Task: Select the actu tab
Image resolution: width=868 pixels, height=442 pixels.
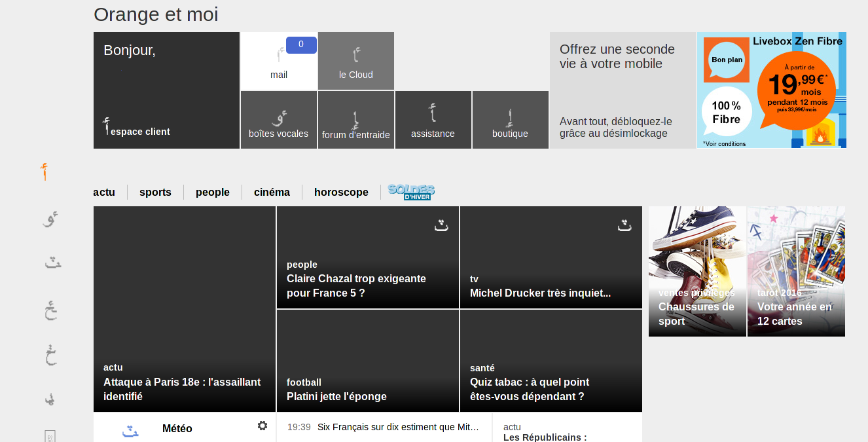Action: 104,192
